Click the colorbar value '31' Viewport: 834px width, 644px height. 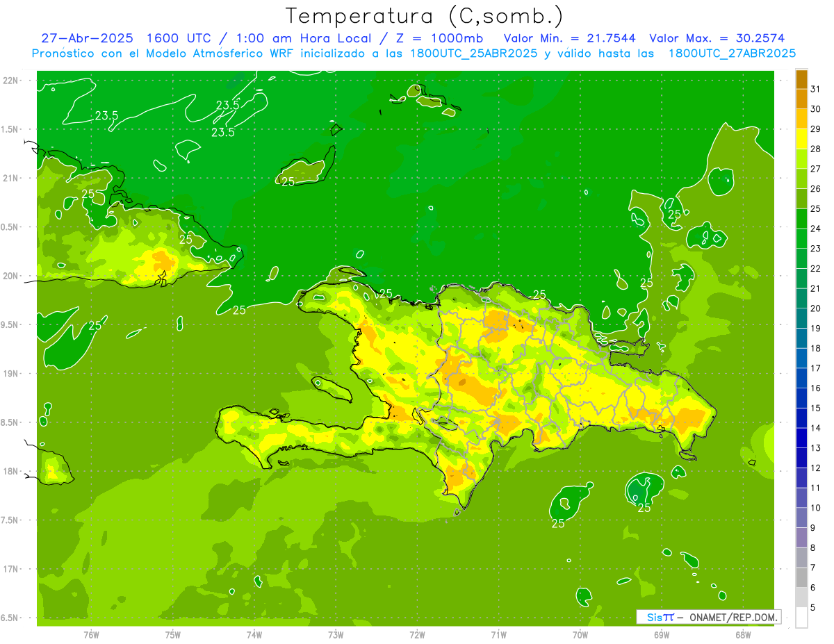click(815, 89)
